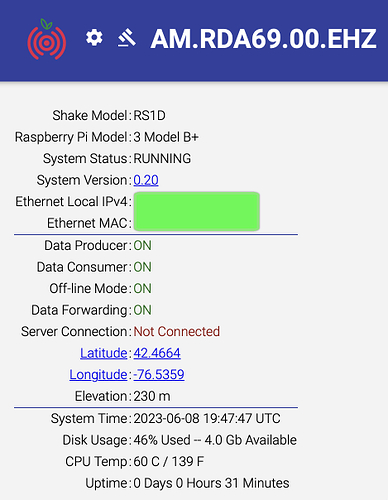Open the license gavel icon
The image size is (388, 500).
[127, 38]
